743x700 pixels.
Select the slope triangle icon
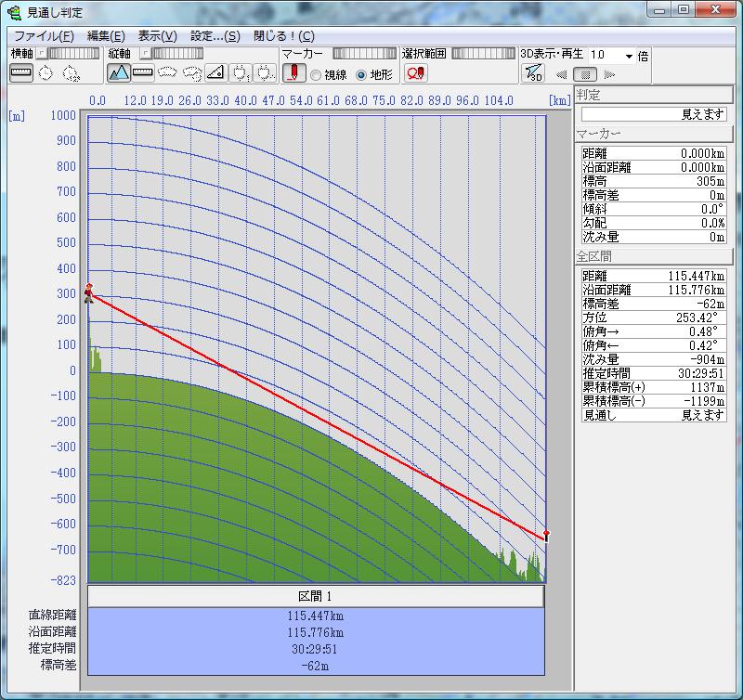[215, 73]
